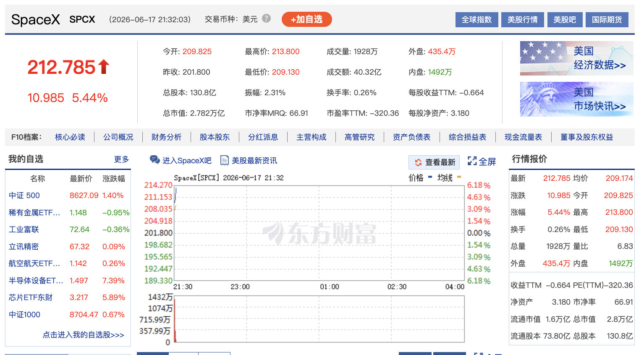Click 8627.09 price of 中证 500

coord(84,196)
